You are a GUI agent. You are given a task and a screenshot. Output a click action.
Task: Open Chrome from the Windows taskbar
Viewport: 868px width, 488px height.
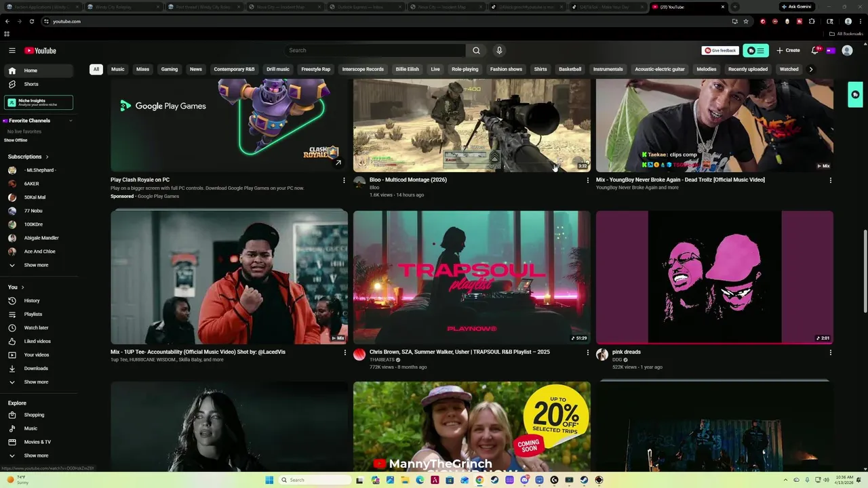[479, 480]
